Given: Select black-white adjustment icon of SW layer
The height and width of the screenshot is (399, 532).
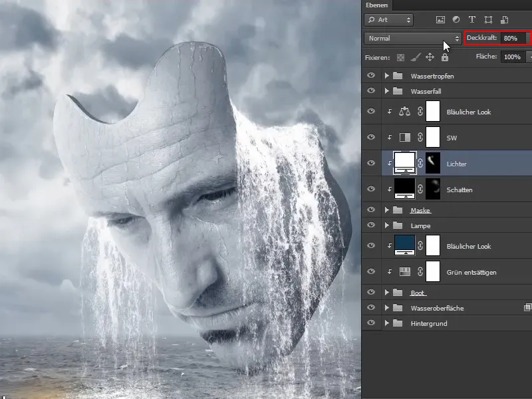Looking at the screenshot, I should coord(404,137).
